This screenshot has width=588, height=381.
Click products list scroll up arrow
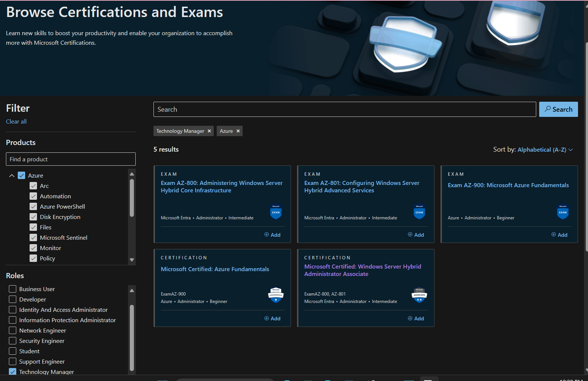[132, 174]
